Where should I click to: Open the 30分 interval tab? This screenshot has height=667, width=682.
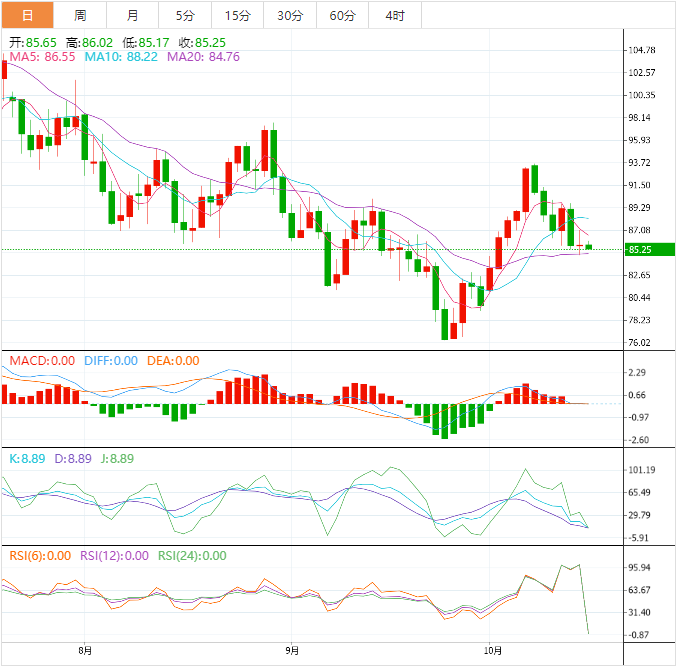click(x=290, y=15)
